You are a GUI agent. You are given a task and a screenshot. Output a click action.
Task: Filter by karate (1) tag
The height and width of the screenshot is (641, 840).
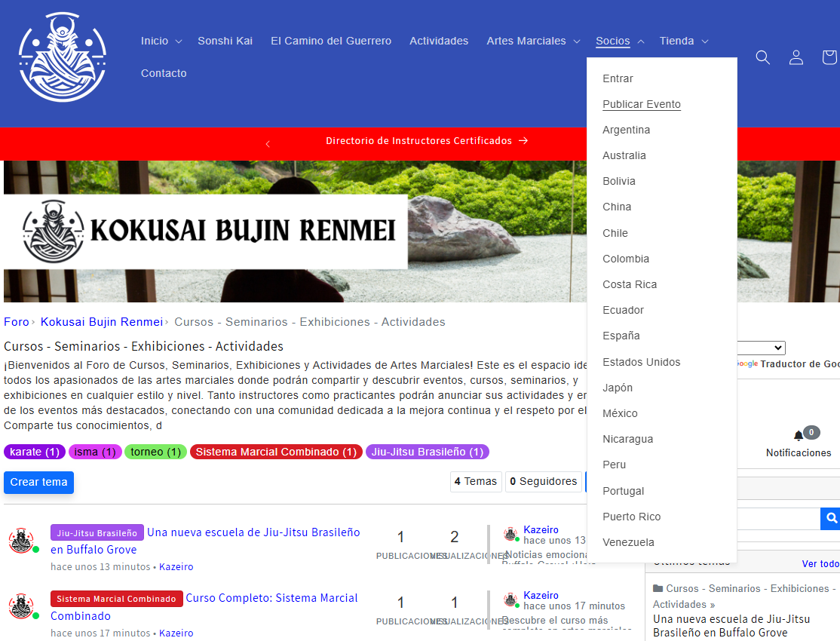[x=35, y=452]
